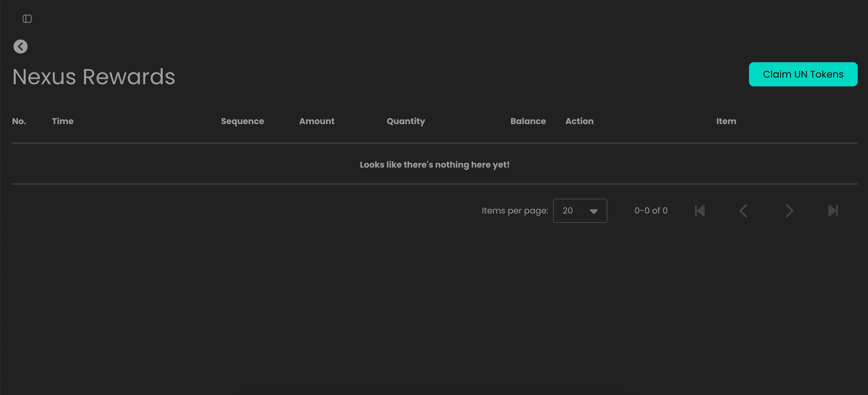Select the Amount column header
The width and height of the screenshot is (868, 395).
[x=316, y=121]
